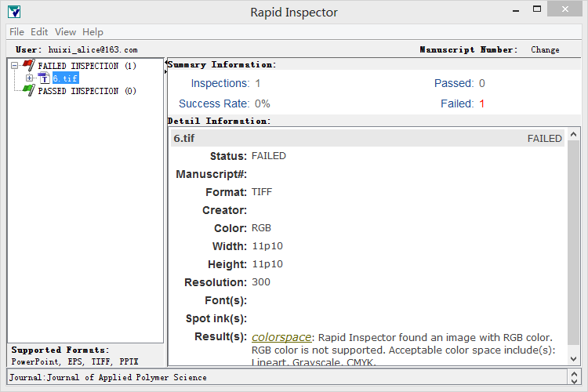Select the Passed Inspection (0) tree item
588x392 pixels.
(87, 91)
